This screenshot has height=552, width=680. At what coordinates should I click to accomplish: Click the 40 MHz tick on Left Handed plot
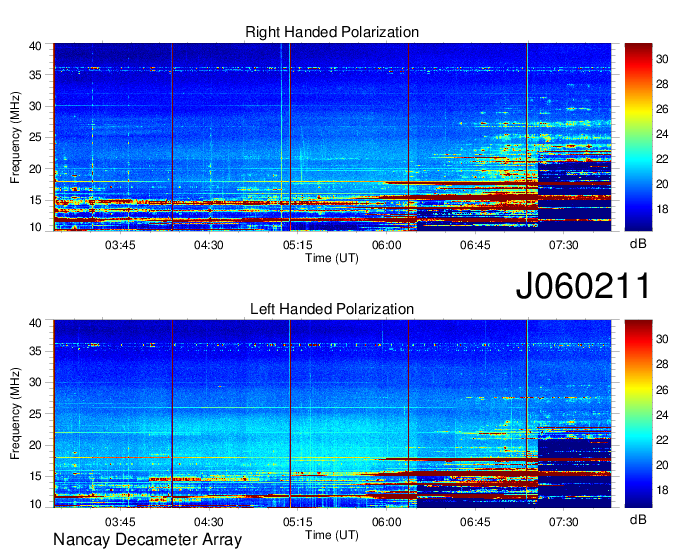(35, 323)
